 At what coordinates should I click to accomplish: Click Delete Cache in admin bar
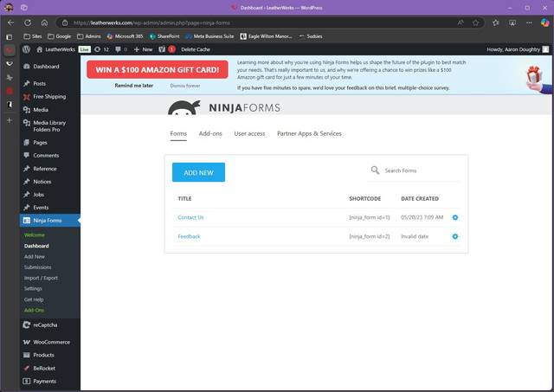[196, 49]
